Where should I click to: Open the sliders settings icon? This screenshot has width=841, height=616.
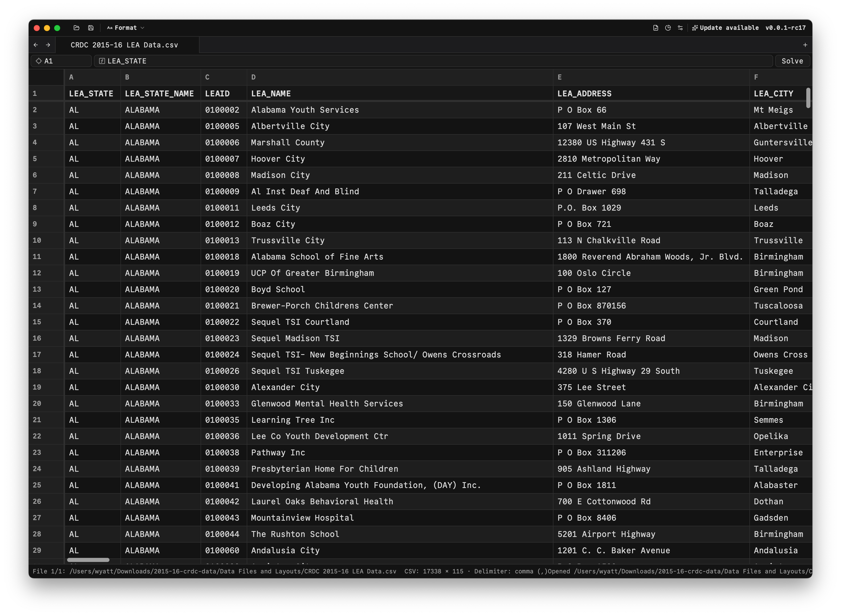coord(680,28)
